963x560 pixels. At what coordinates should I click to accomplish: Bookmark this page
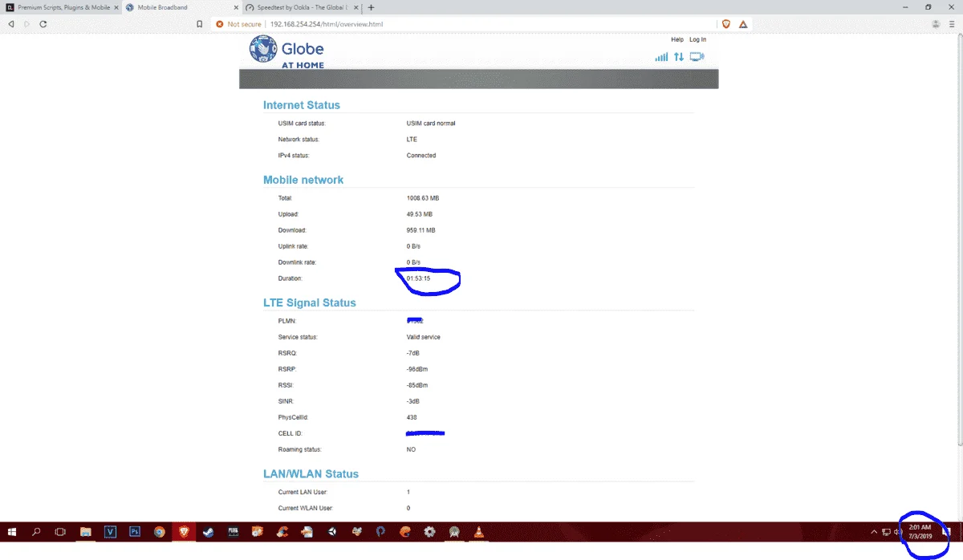tap(200, 24)
